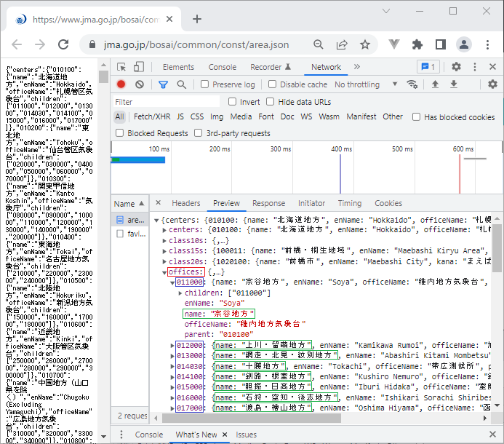Expand the 017000 office entry
Viewport: 504px width, 444px height.
[x=172, y=408]
